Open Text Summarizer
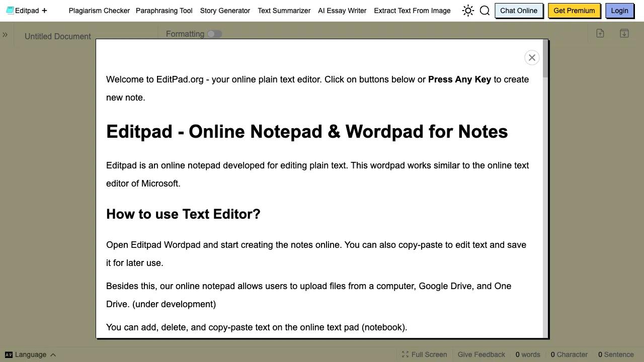This screenshot has height=362, width=644. tap(284, 11)
